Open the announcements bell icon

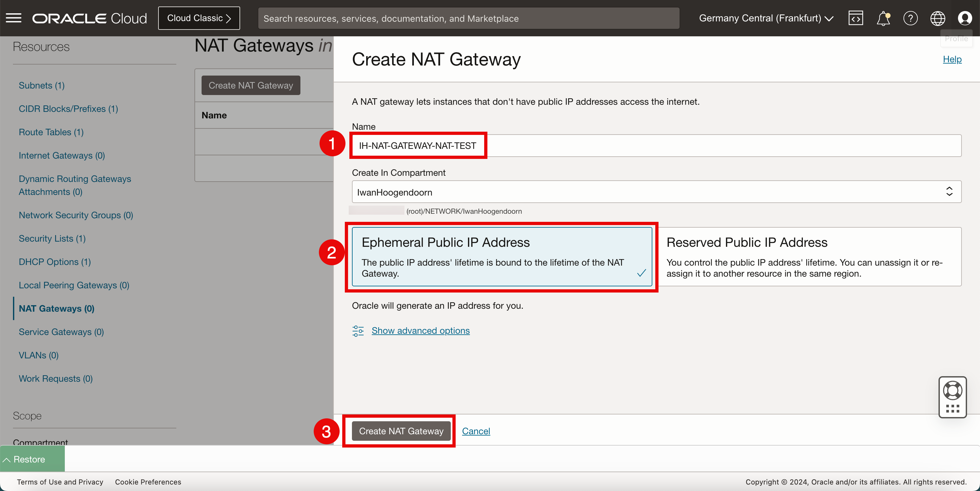[x=883, y=18]
